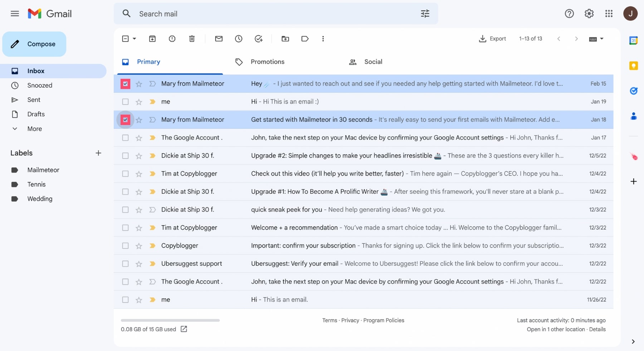This screenshot has height=351, width=644.
Task: Open Mailmeteor add-on side panel icon
Action: [x=634, y=157]
